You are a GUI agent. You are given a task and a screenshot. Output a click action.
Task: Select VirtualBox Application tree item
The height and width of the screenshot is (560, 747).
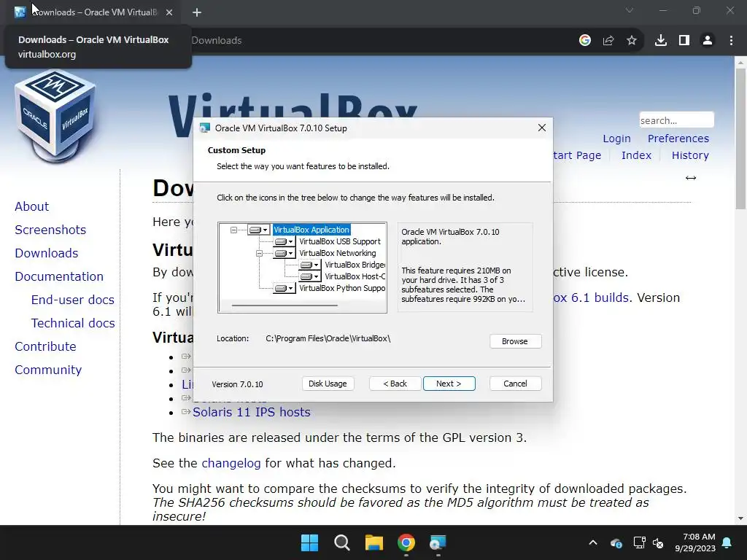pos(311,230)
